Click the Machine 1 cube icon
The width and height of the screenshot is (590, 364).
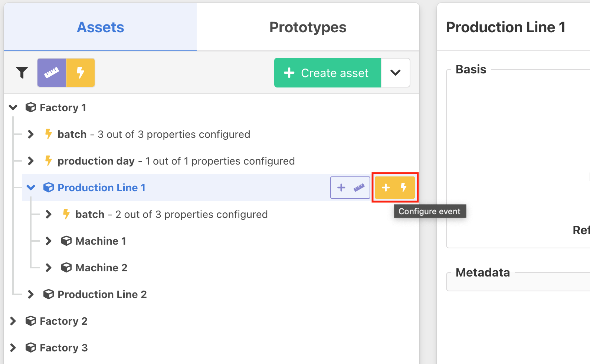click(66, 241)
